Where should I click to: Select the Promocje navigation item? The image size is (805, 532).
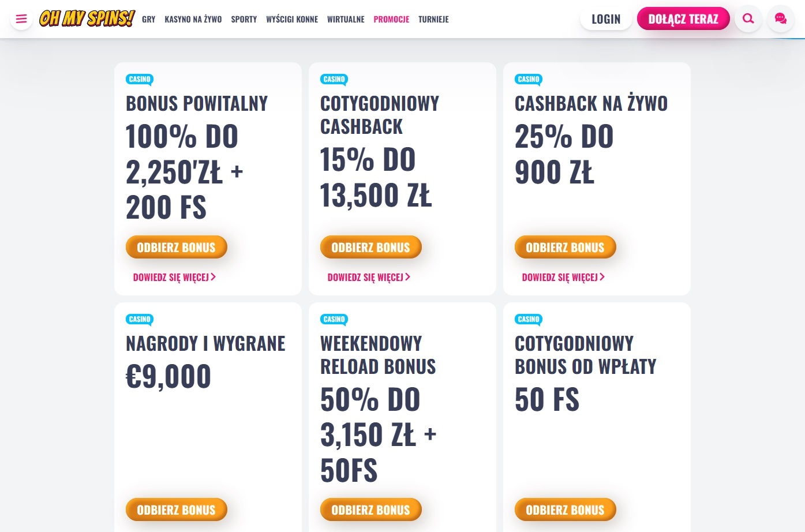click(x=391, y=19)
